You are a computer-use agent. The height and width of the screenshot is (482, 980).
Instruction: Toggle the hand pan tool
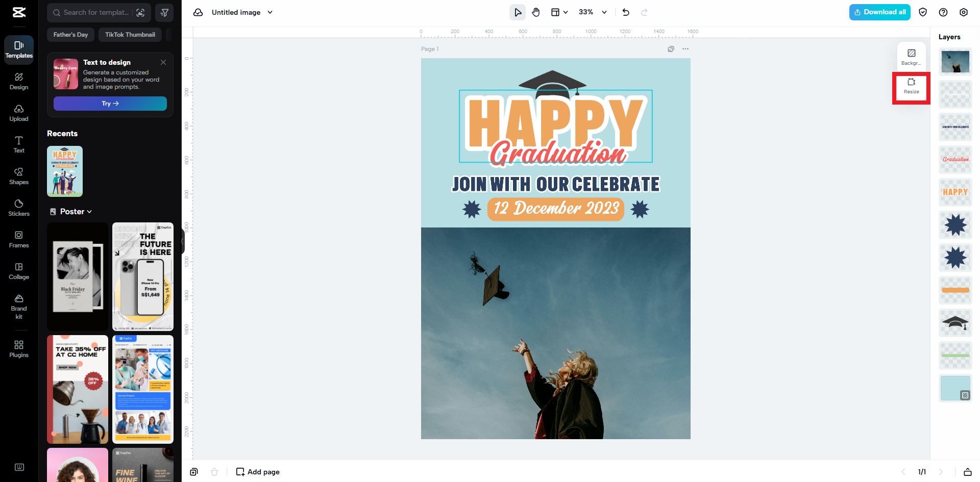pyautogui.click(x=536, y=12)
